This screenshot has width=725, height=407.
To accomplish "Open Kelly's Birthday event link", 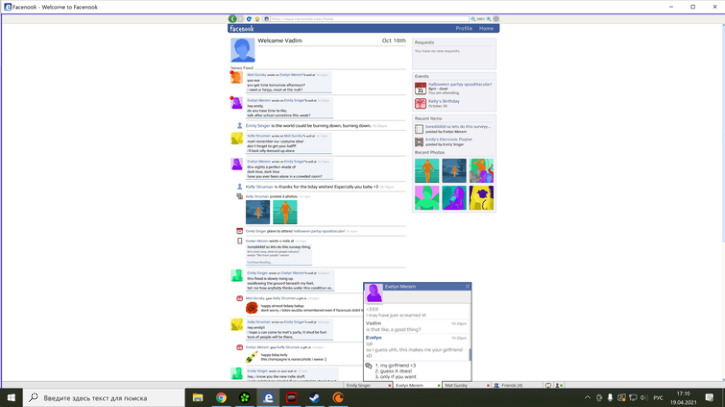I will 444,101.
